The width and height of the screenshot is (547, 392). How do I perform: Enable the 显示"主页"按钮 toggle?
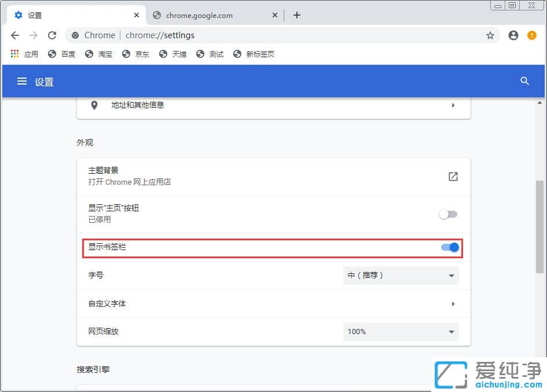(x=448, y=214)
